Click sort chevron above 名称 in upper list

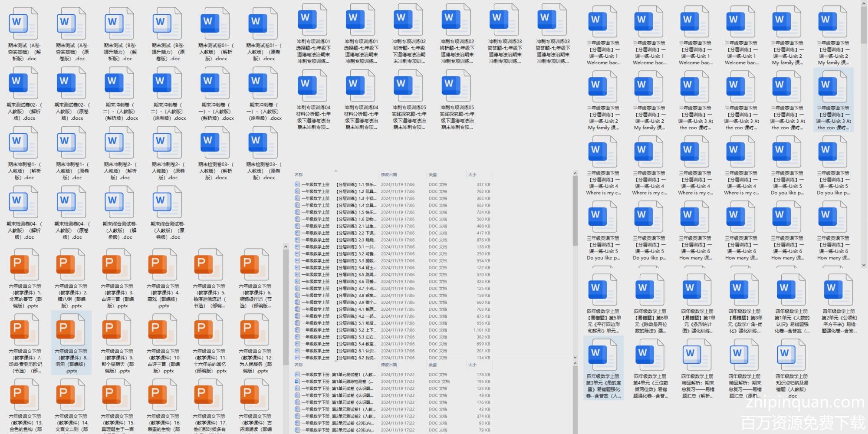335,171
